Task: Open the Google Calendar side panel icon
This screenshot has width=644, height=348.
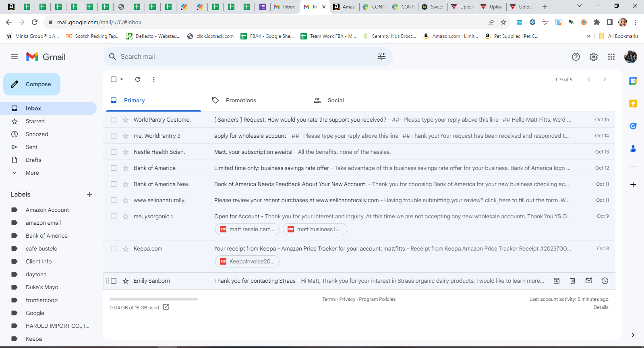Action: click(633, 81)
